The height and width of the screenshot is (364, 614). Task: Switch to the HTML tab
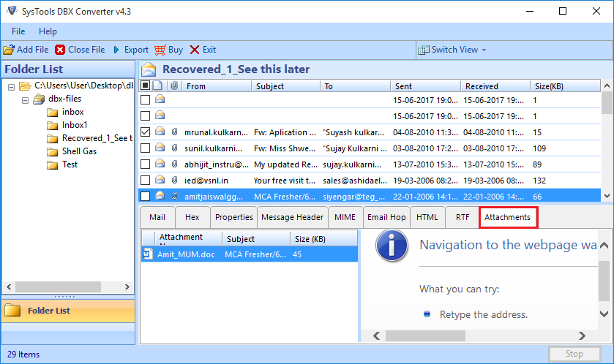(427, 217)
